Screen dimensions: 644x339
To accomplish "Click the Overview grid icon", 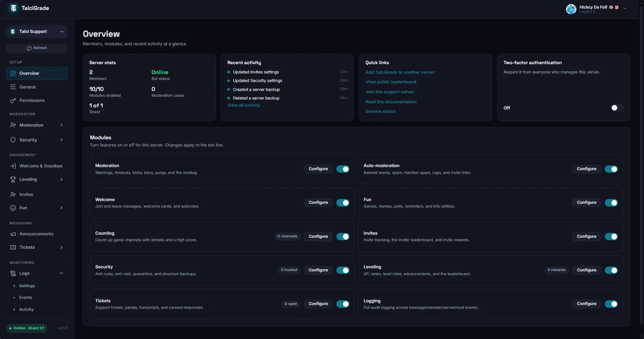I will [13, 73].
